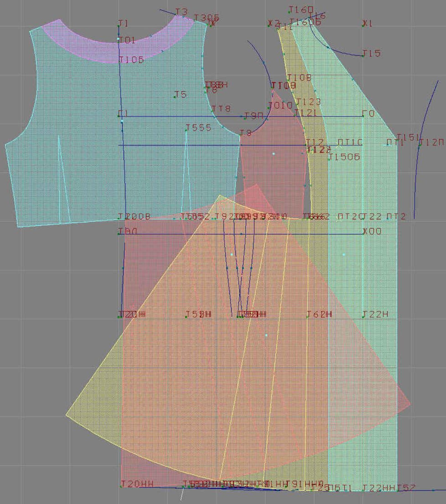
Task: Click the T20HH hem point label
Action: pos(137,484)
